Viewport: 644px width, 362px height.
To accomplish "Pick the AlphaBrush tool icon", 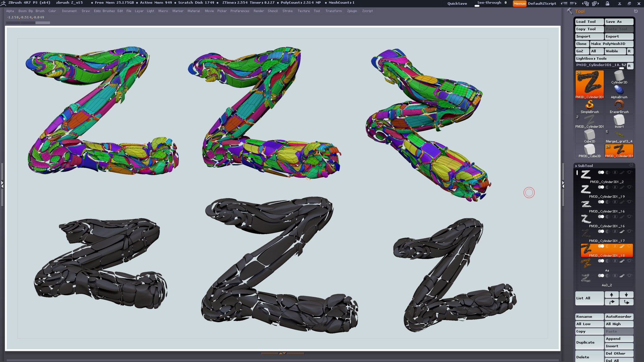I will click(x=619, y=91).
